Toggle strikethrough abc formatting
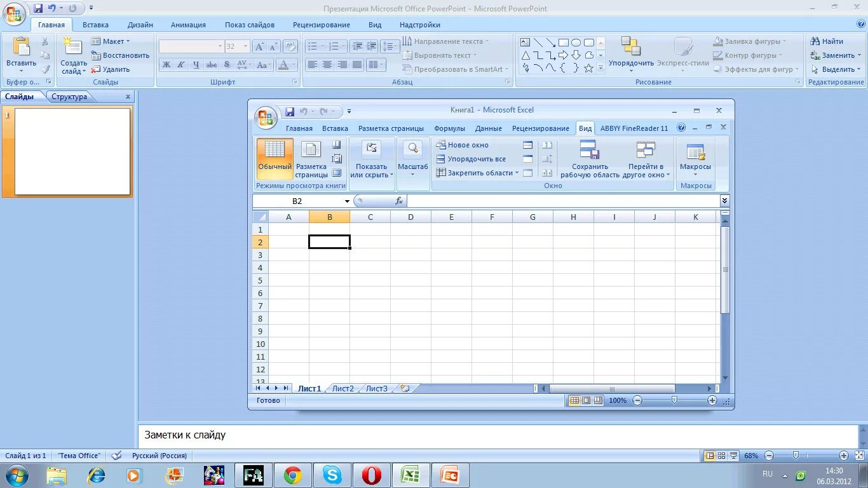The width and height of the screenshot is (868, 488). pyautogui.click(x=212, y=65)
